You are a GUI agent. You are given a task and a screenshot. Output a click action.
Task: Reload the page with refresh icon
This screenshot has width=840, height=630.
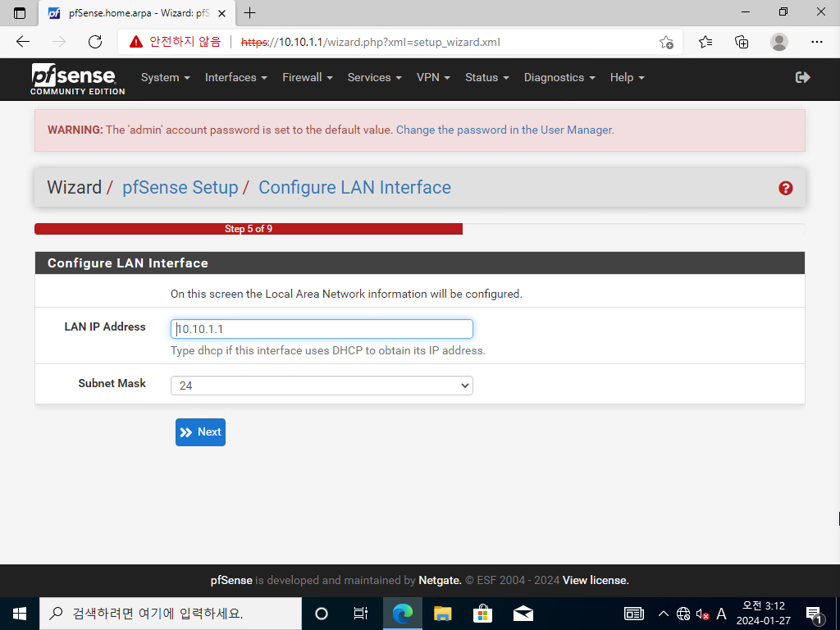(x=95, y=42)
